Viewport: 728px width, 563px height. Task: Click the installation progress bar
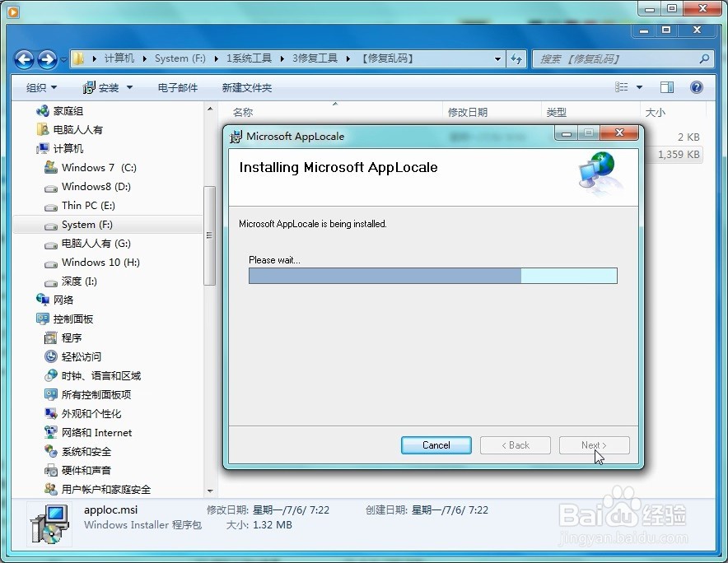(x=432, y=276)
